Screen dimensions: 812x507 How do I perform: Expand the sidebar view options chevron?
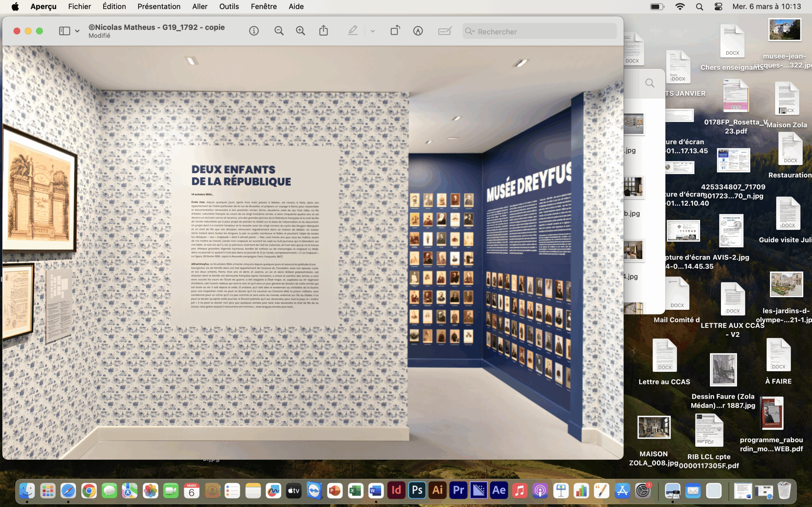click(77, 31)
